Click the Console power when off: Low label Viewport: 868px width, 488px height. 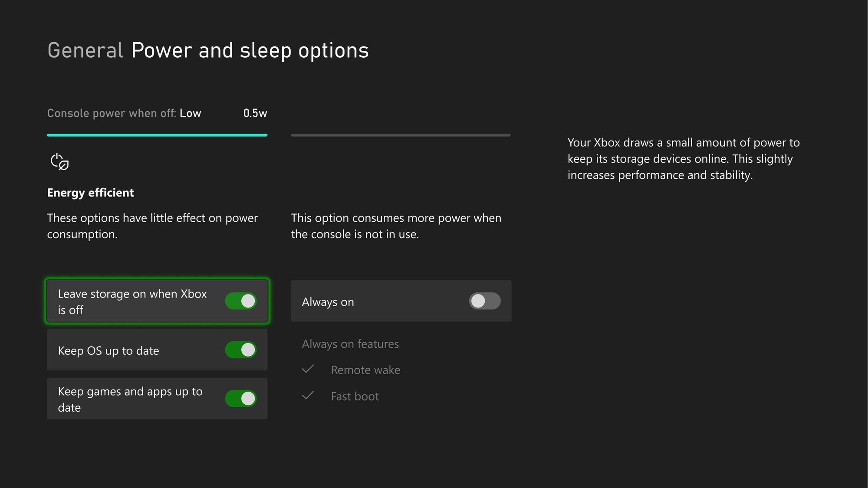click(124, 113)
